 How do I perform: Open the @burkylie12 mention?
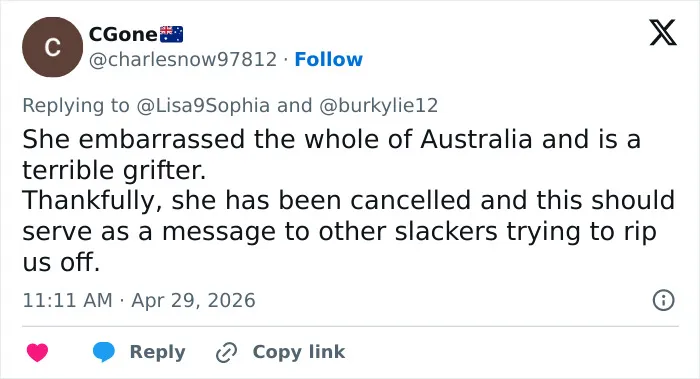pos(379,106)
